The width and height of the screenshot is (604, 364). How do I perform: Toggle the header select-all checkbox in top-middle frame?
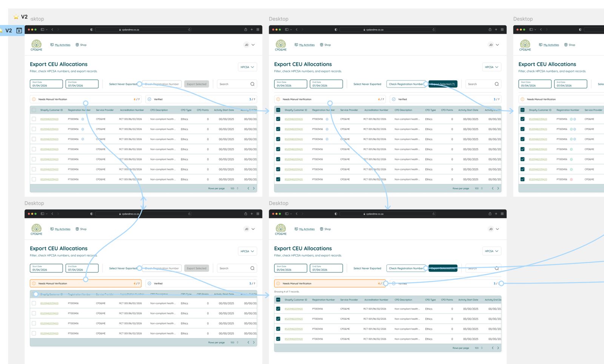(278, 110)
